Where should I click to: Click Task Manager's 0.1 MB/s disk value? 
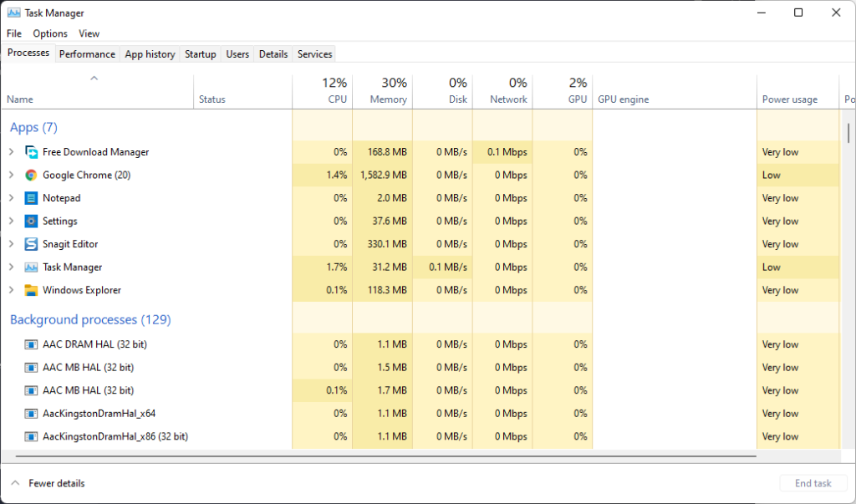pyautogui.click(x=448, y=267)
